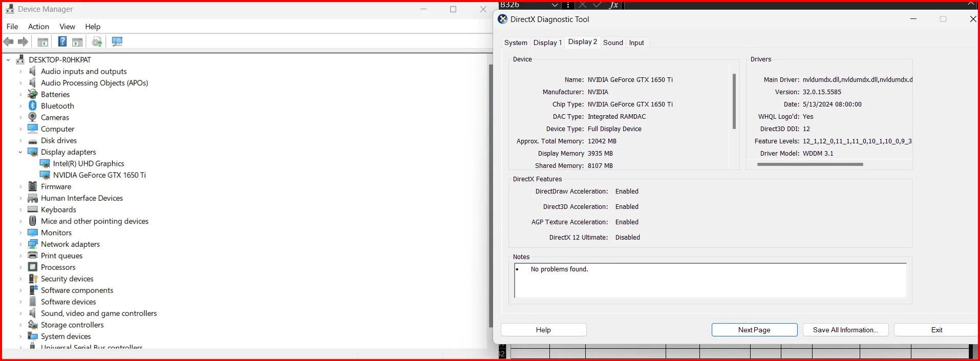Expand the Network adapters node

click(x=20, y=244)
